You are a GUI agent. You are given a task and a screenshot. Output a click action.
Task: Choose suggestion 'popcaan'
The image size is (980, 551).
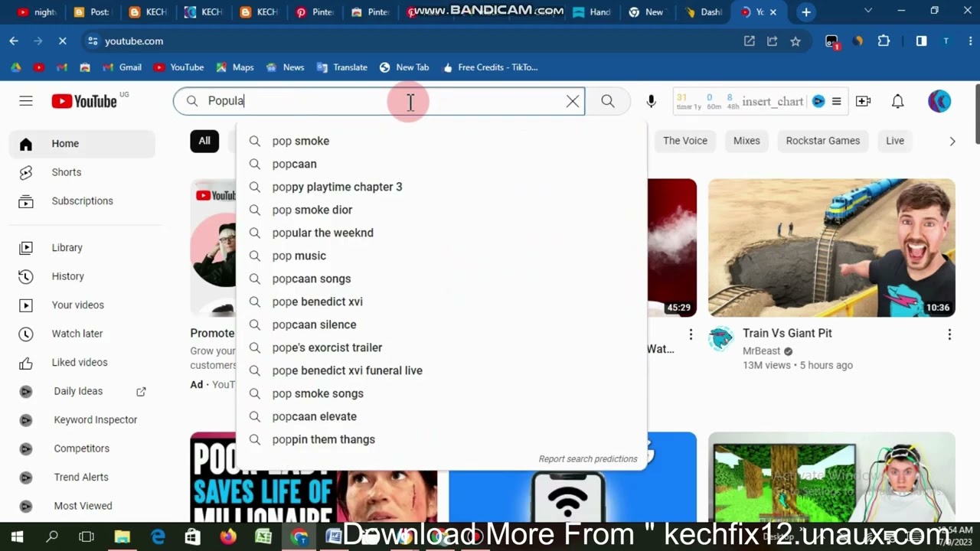click(x=441, y=164)
